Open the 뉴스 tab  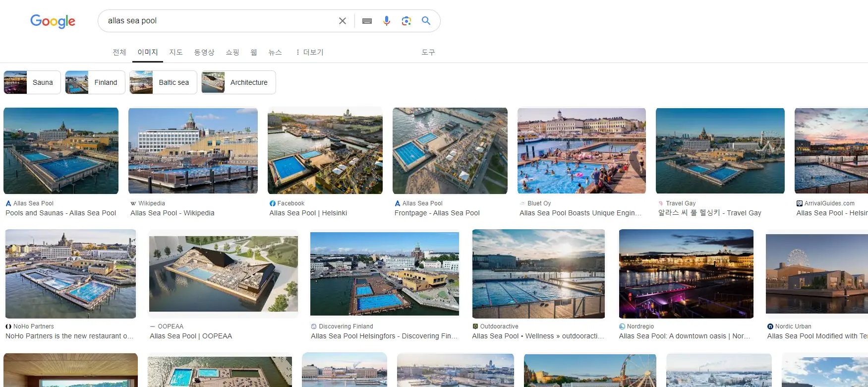coord(275,52)
